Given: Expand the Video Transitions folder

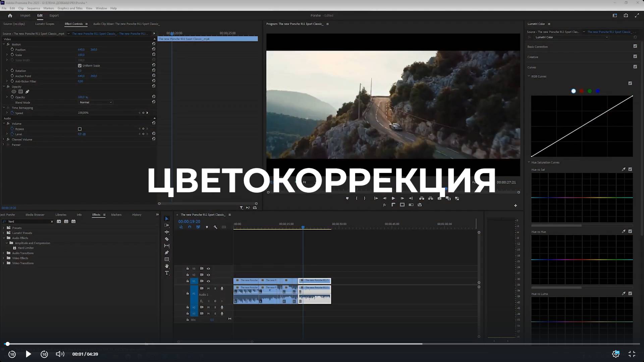Looking at the screenshot, I should pos(4,263).
